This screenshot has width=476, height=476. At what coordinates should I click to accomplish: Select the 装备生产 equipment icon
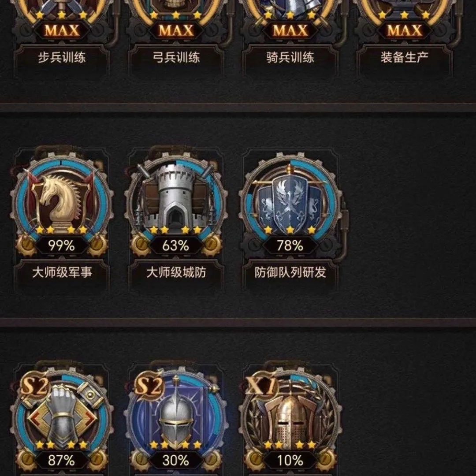[404, 12]
